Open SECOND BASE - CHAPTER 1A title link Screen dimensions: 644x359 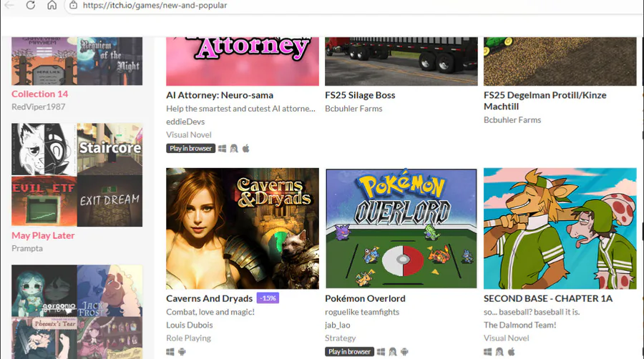(548, 298)
